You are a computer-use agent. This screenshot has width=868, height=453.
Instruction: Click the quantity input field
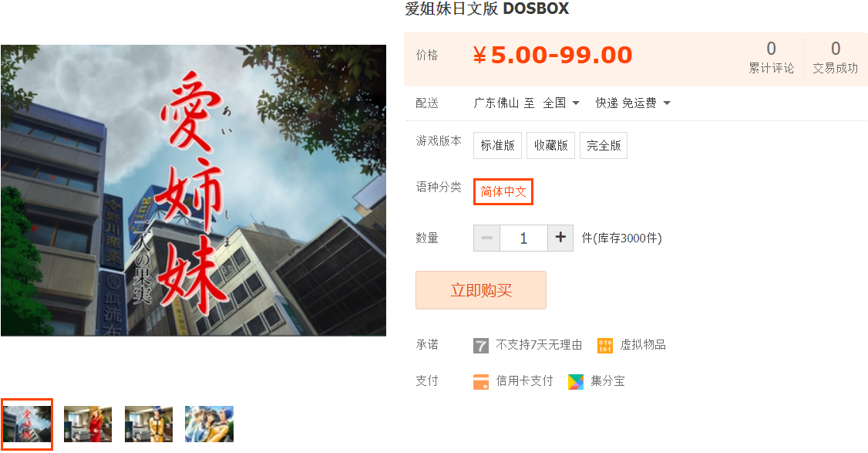523,238
